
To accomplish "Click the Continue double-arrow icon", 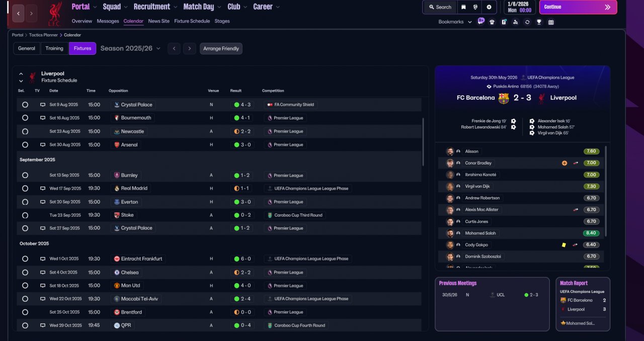I will [607, 7].
